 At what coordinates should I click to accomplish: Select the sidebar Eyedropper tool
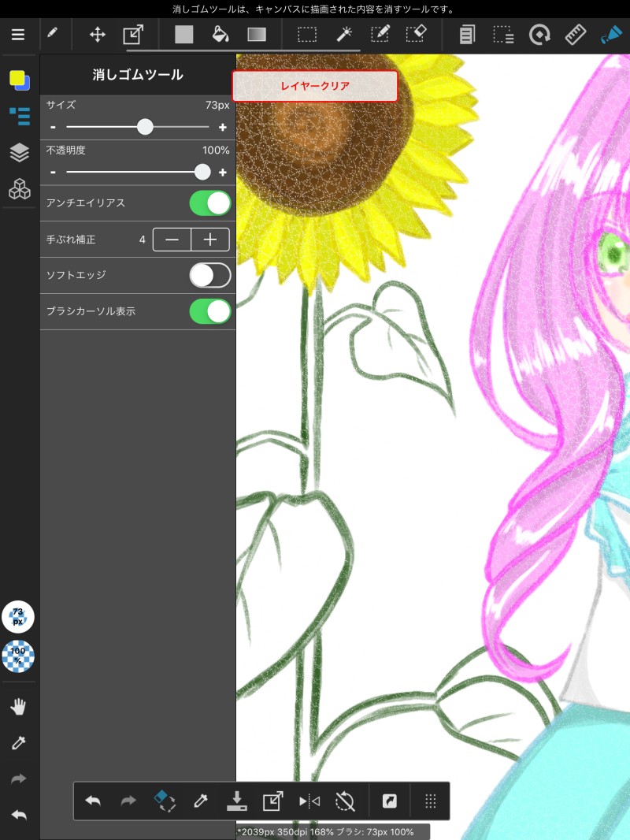point(18,742)
